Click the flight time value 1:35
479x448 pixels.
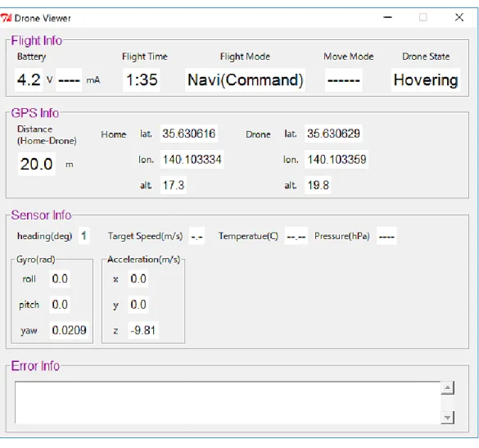point(142,80)
